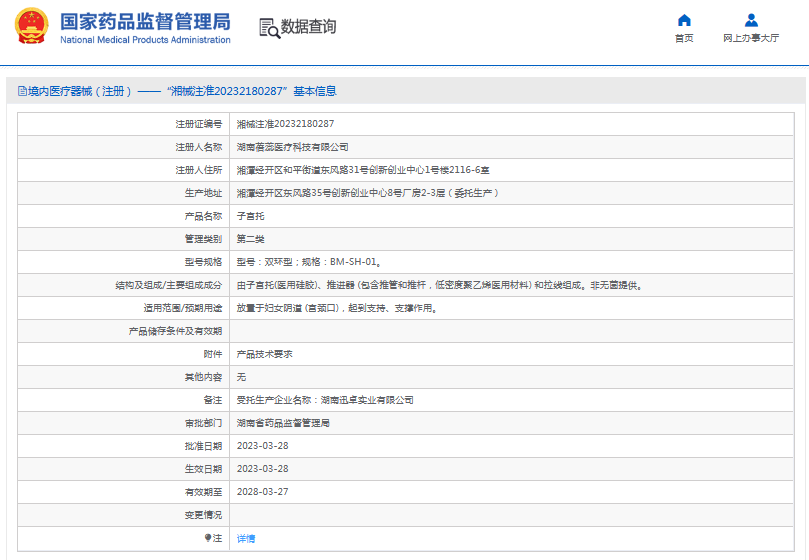This screenshot has width=809, height=560.
Task: Select expiry date 2028-03-27
Action: (263, 492)
